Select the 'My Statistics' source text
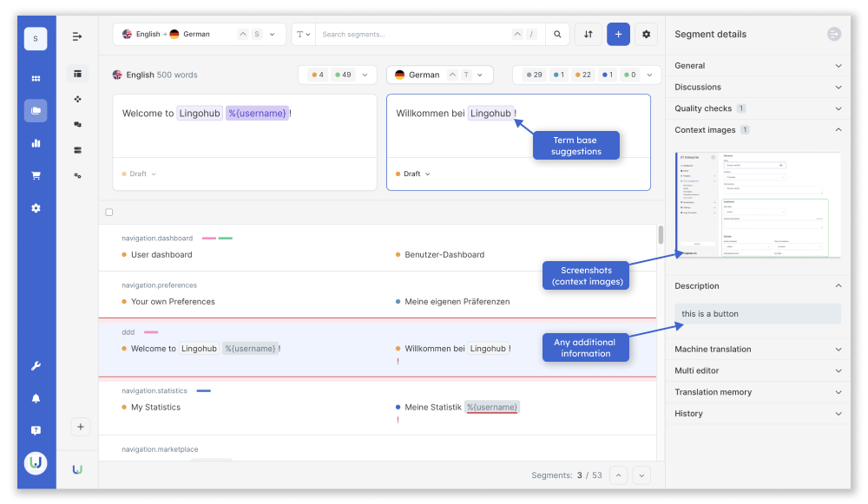The image size is (868, 504). [155, 407]
